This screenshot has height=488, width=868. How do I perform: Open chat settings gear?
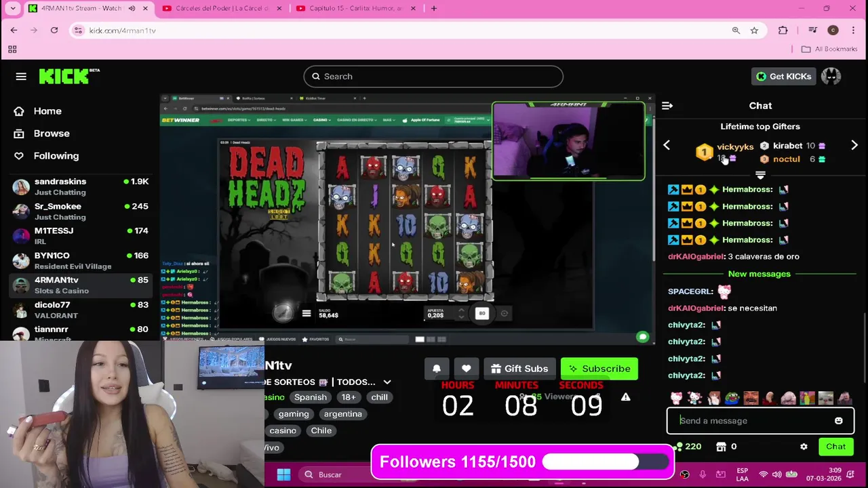(x=804, y=447)
